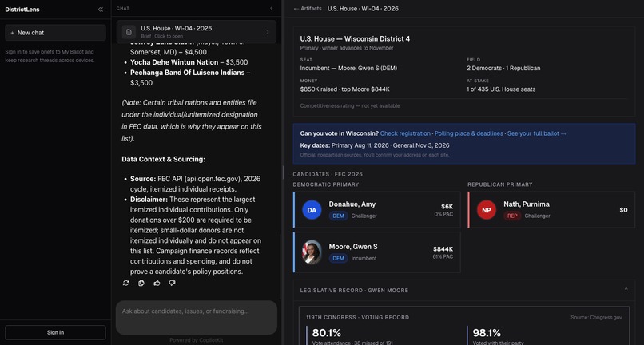Collapse the Chat panel chevron
Viewport: 644px width, 345px height.
271,8
